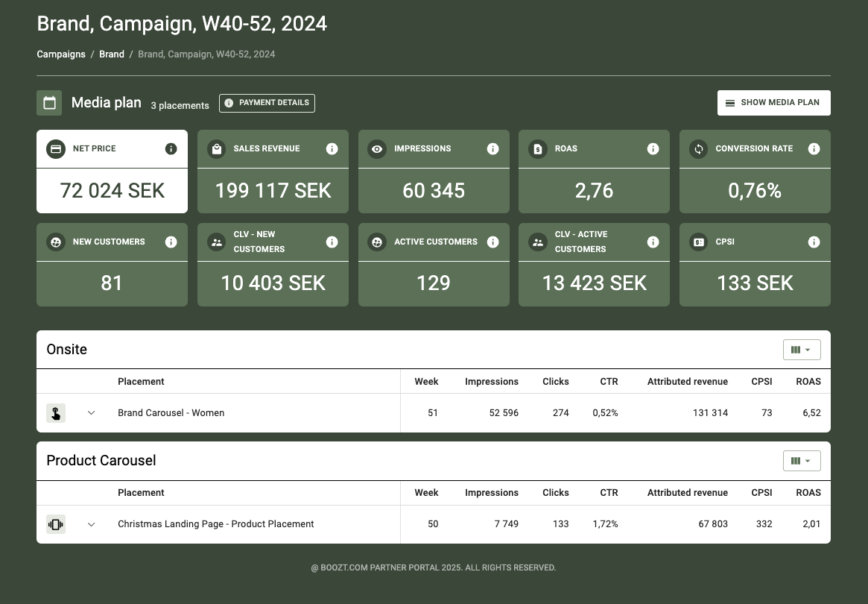Click the eye icon on Impressions card

coord(377,149)
